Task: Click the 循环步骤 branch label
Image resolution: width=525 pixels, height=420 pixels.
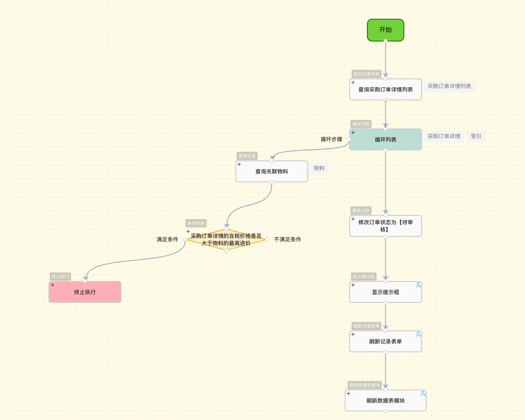Action: coord(331,139)
